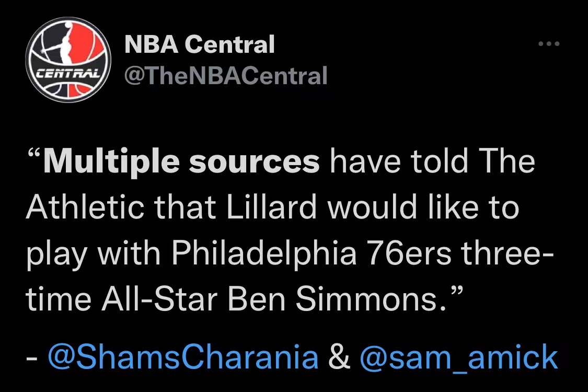Click the "CENTRAL" banner on the avatar
The height and width of the screenshot is (392, 588).
[68, 73]
